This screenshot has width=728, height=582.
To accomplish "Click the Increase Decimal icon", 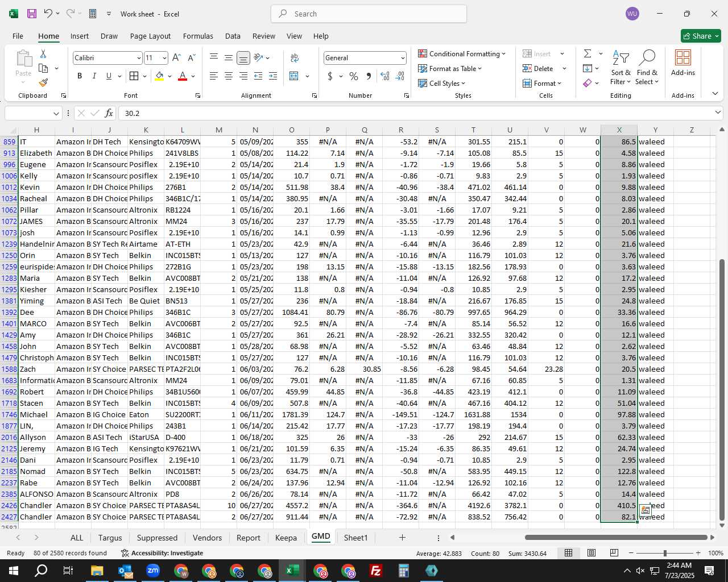I will (x=385, y=76).
